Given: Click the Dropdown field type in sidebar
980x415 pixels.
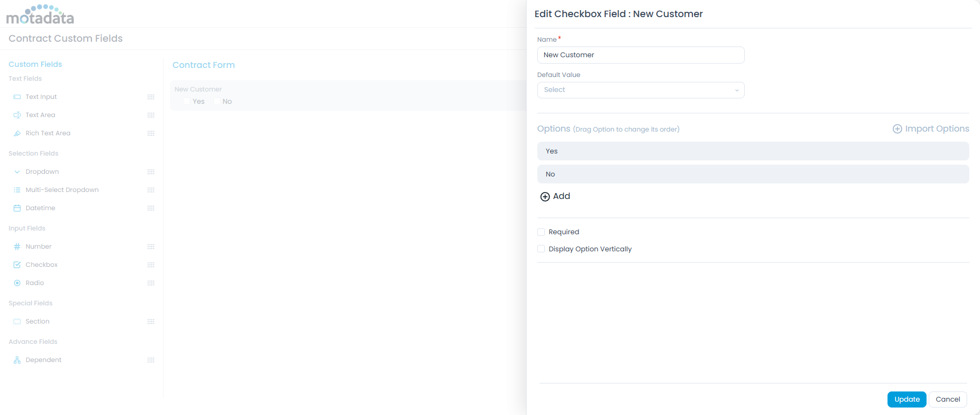Looking at the screenshot, I should tap(42, 172).
